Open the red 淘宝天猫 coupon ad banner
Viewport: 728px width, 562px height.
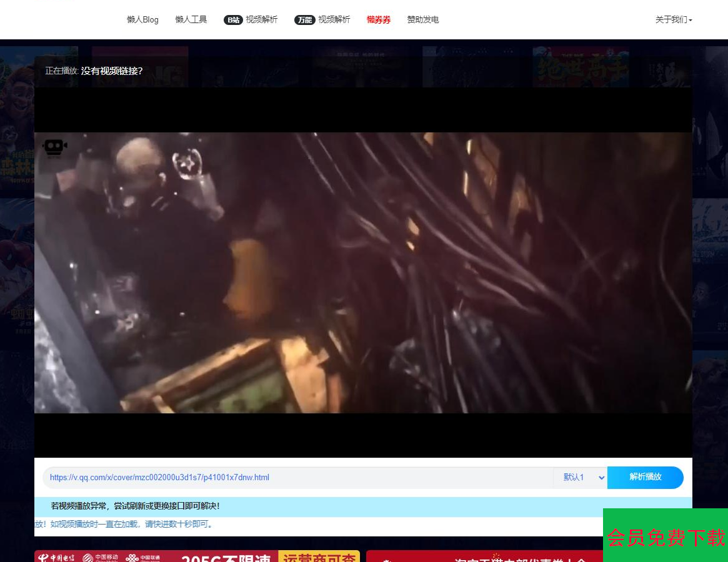click(x=484, y=556)
